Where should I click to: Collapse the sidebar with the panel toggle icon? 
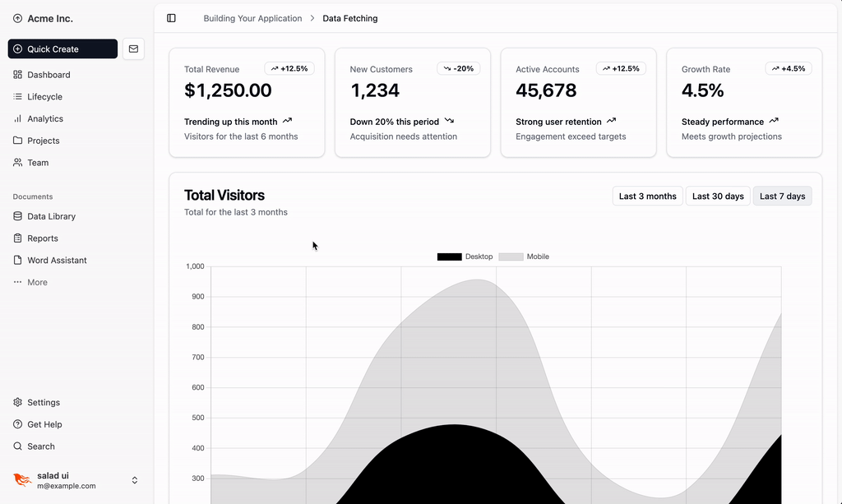[x=170, y=17]
